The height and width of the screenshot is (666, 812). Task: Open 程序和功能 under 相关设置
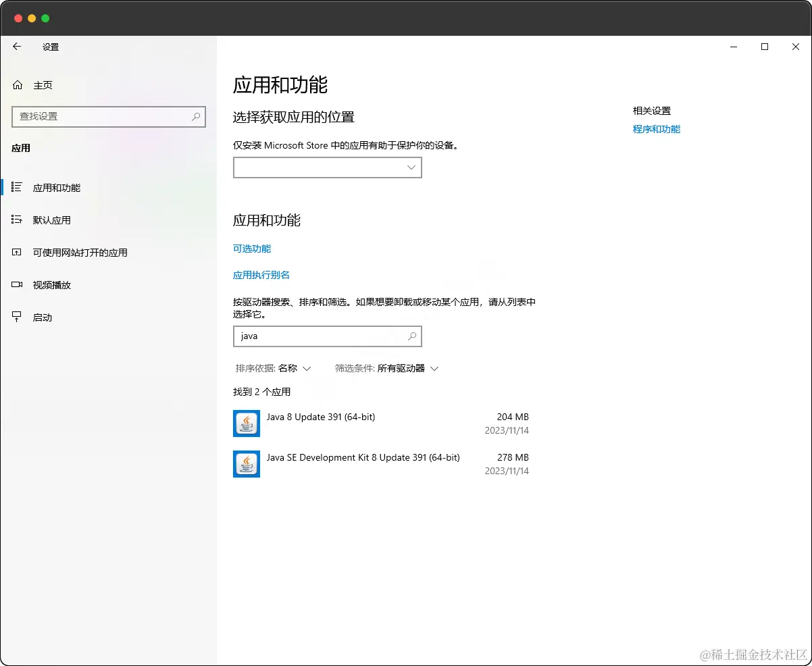[x=656, y=129]
